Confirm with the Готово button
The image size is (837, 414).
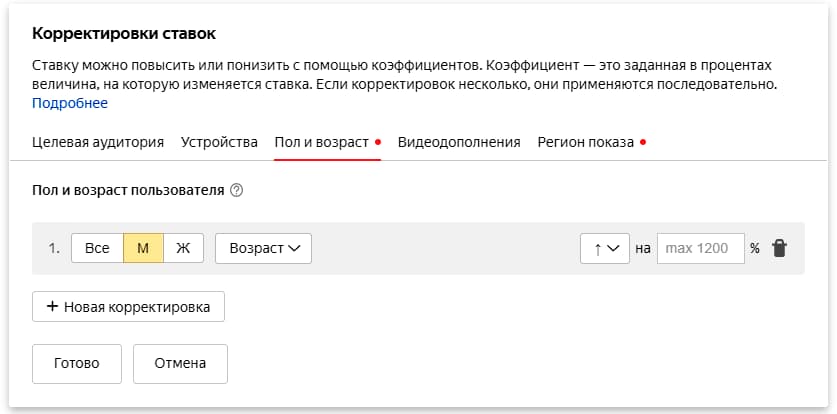77,364
